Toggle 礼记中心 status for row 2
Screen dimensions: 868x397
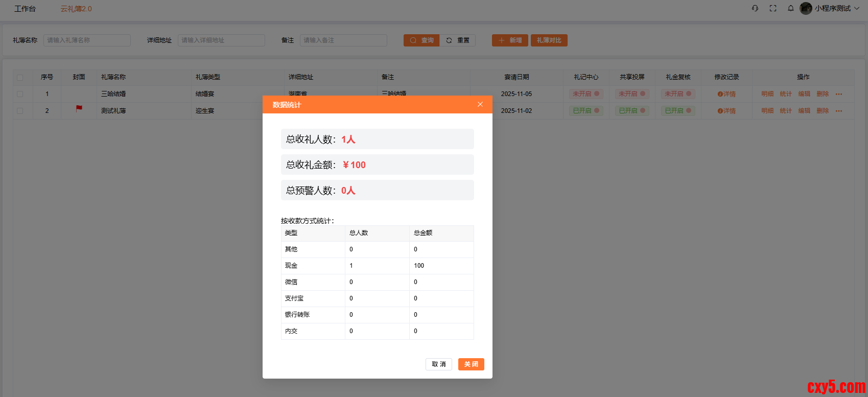pos(586,111)
